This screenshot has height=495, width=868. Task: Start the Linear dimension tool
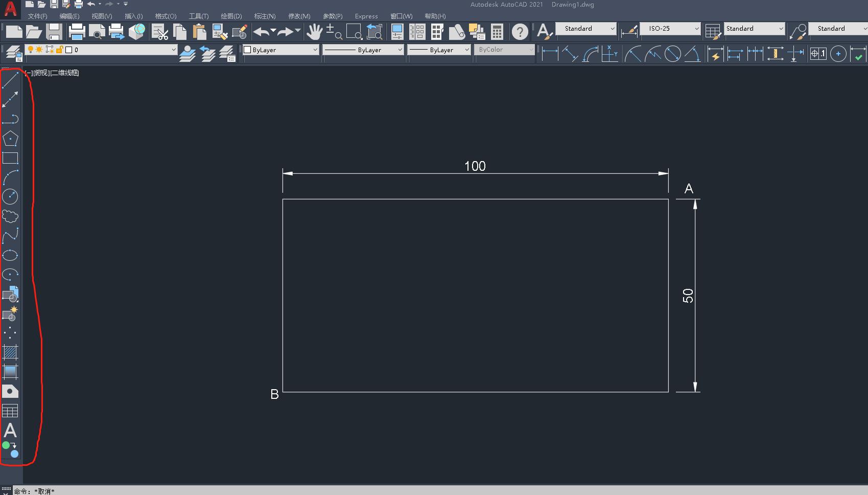(550, 54)
